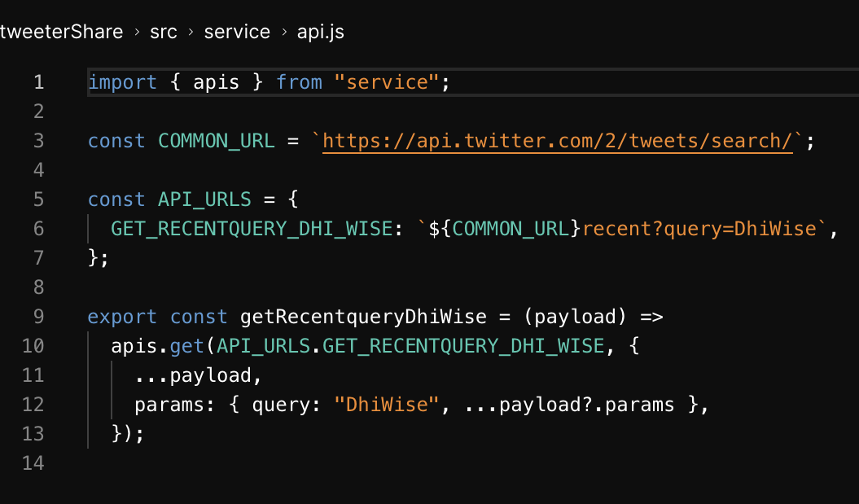
Task: Place cursor on the getRecentqueryDhiWise function name
Action: click(x=363, y=317)
